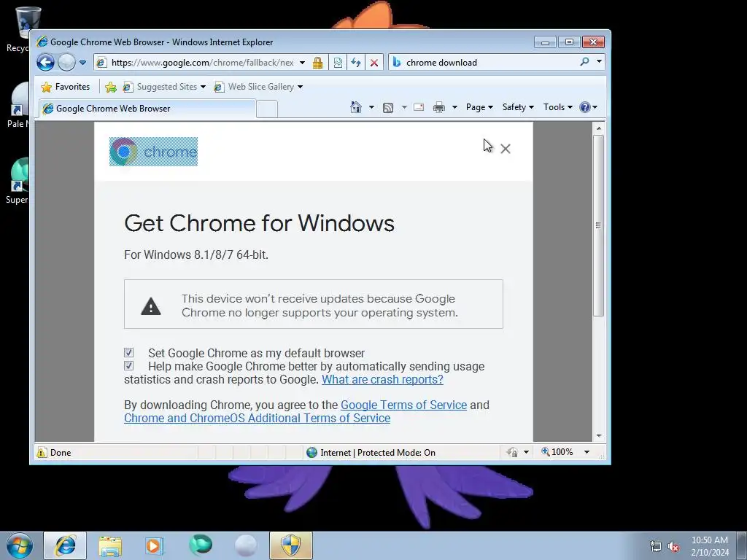Open search provider dropdown arrow
The width and height of the screenshot is (747, 560).
point(599,62)
